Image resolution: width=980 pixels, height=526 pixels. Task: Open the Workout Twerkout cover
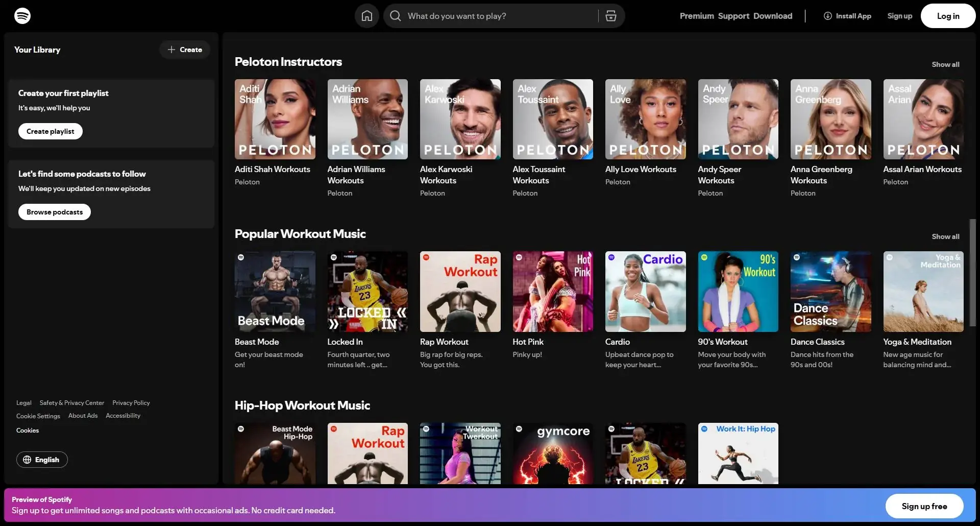coord(460,453)
